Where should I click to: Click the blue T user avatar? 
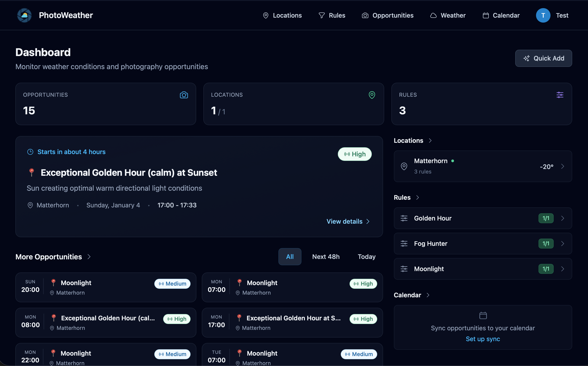pyautogui.click(x=543, y=15)
